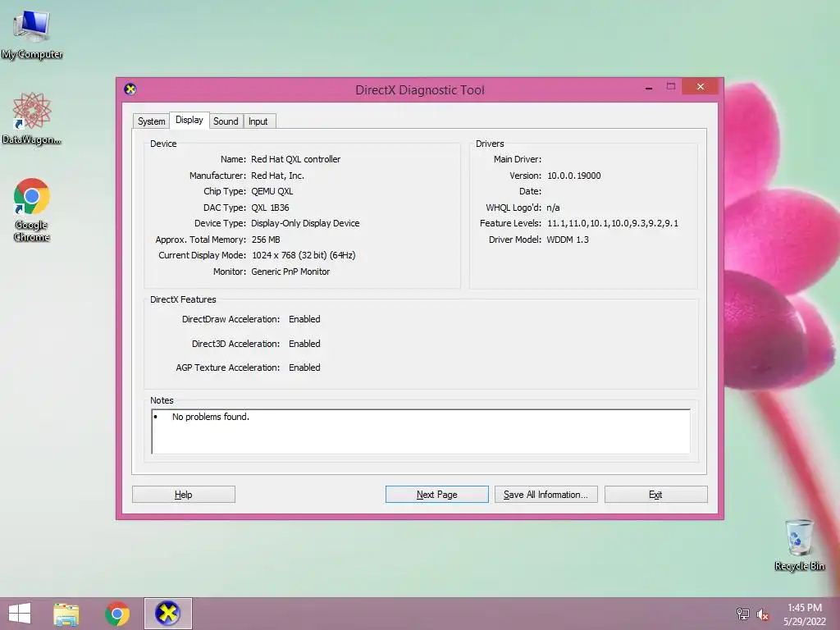Click the 'QXL 1B36' DAC type value
This screenshot has height=630, width=840.
click(270, 208)
